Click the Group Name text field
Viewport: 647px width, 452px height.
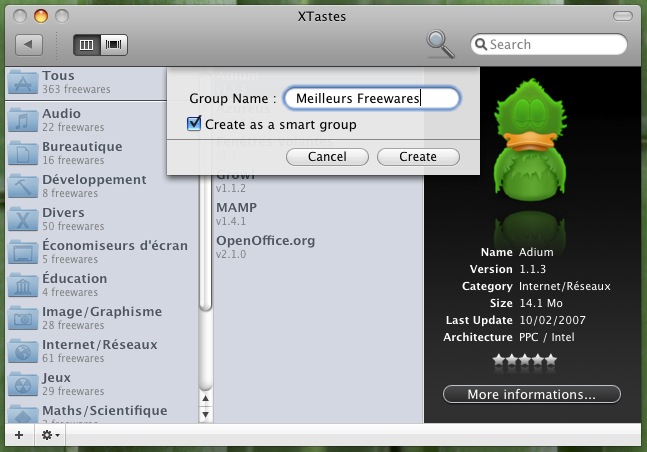[x=372, y=98]
